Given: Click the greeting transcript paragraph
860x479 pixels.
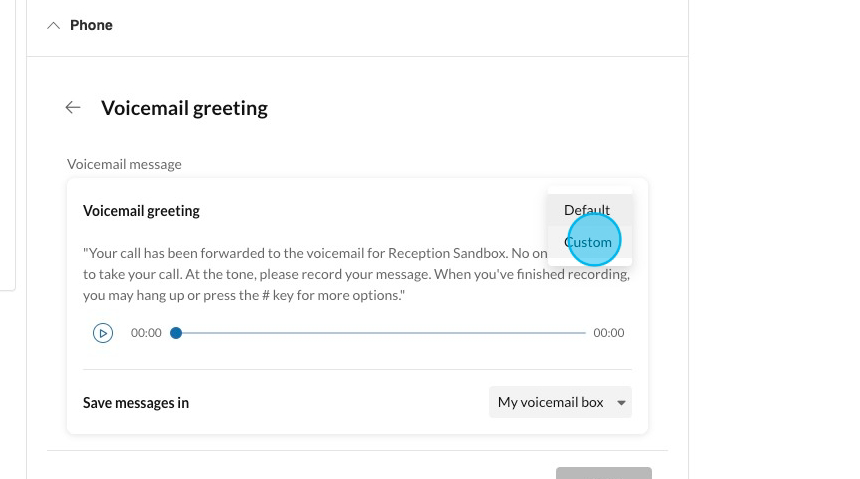Looking at the screenshot, I should pos(300,275).
